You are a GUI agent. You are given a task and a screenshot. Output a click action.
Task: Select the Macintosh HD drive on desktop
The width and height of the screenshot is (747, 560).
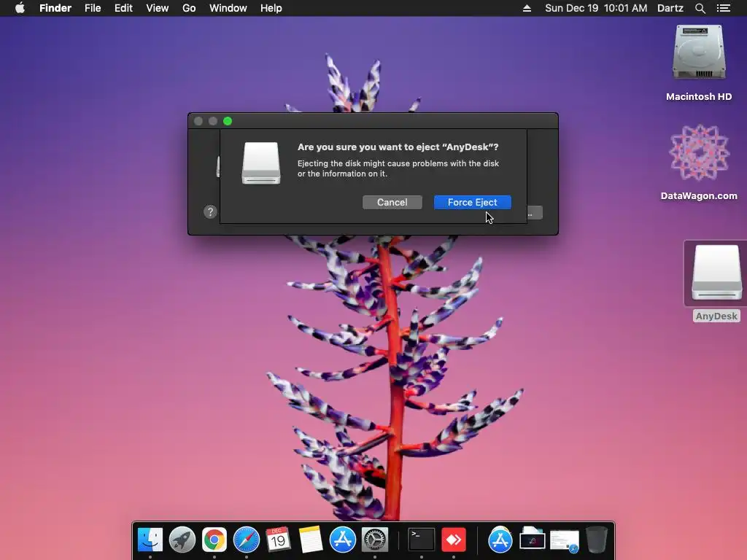pyautogui.click(x=699, y=53)
